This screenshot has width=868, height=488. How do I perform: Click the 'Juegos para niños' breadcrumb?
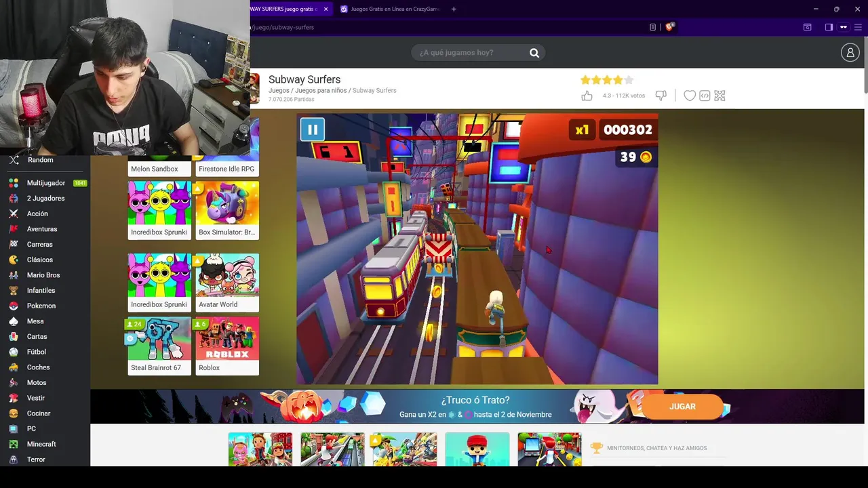pos(321,90)
